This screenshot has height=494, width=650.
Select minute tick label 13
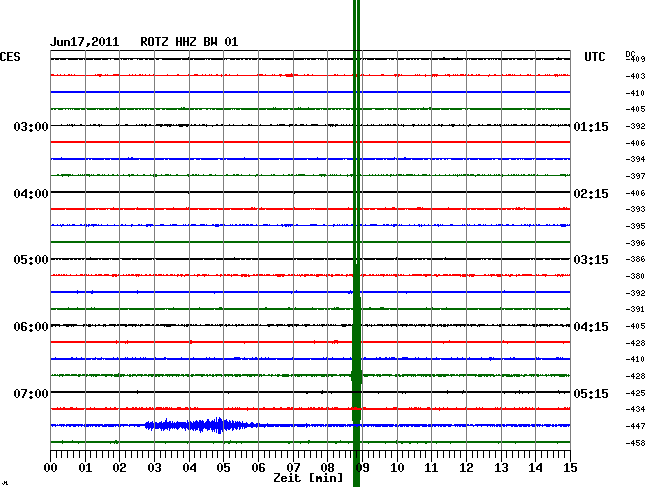pos(501,468)
